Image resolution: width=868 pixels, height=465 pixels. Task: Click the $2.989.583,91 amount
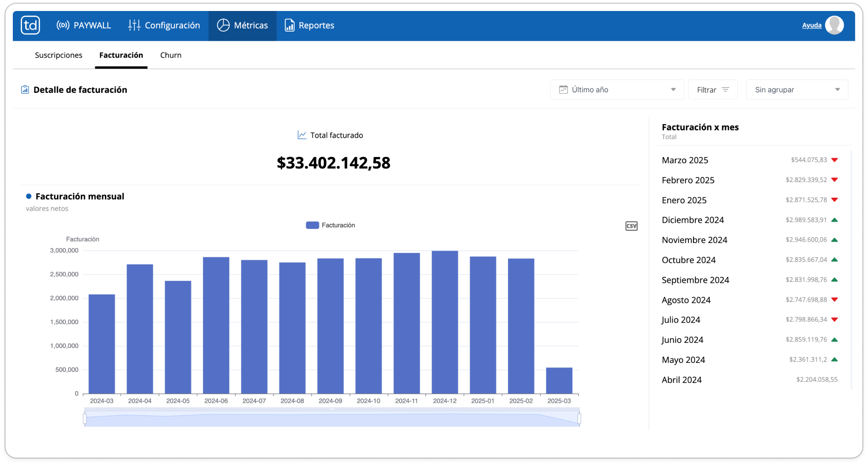(x=806, y=220)
